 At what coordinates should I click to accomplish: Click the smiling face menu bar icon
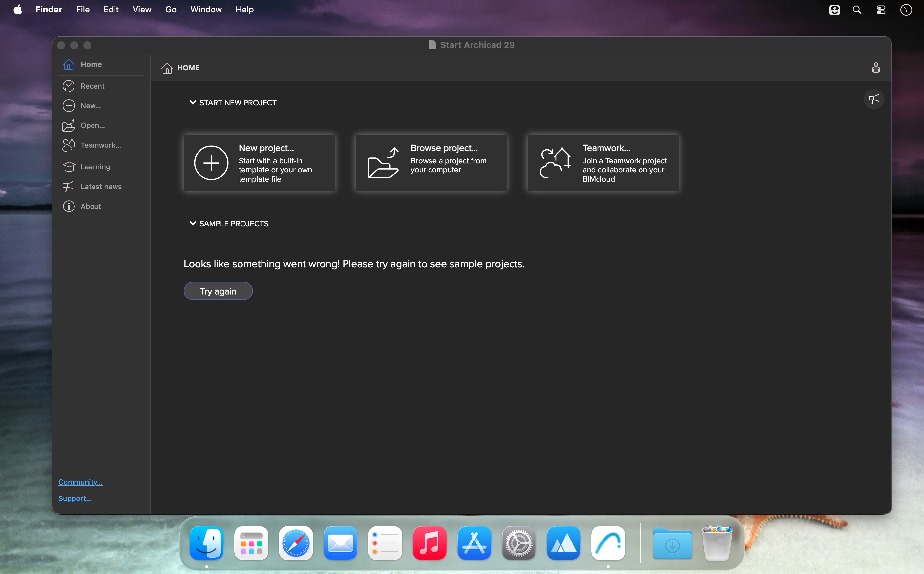point(834,10)
